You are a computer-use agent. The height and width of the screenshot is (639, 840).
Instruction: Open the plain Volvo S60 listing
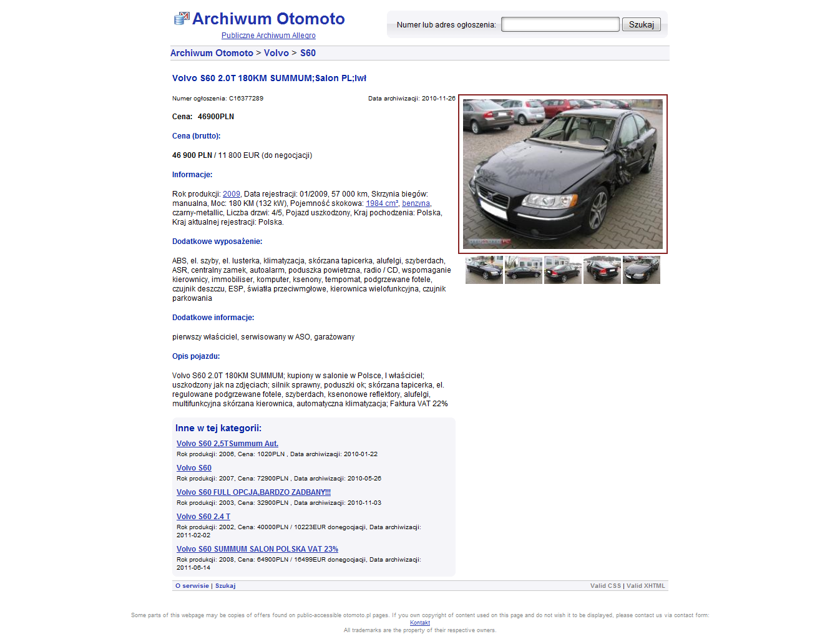click(x=194, y=468)
